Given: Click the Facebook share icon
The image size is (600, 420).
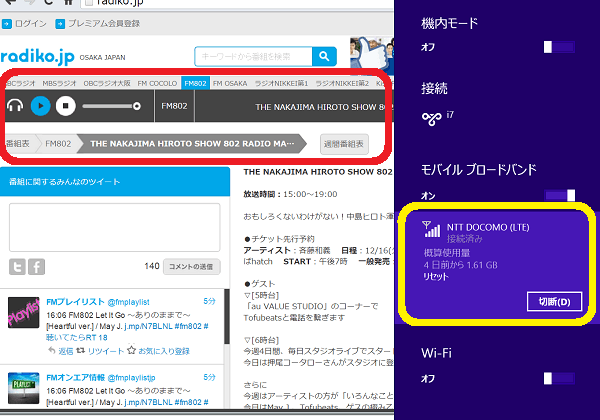Looking at the screenshot, I should tap(37, 267).
